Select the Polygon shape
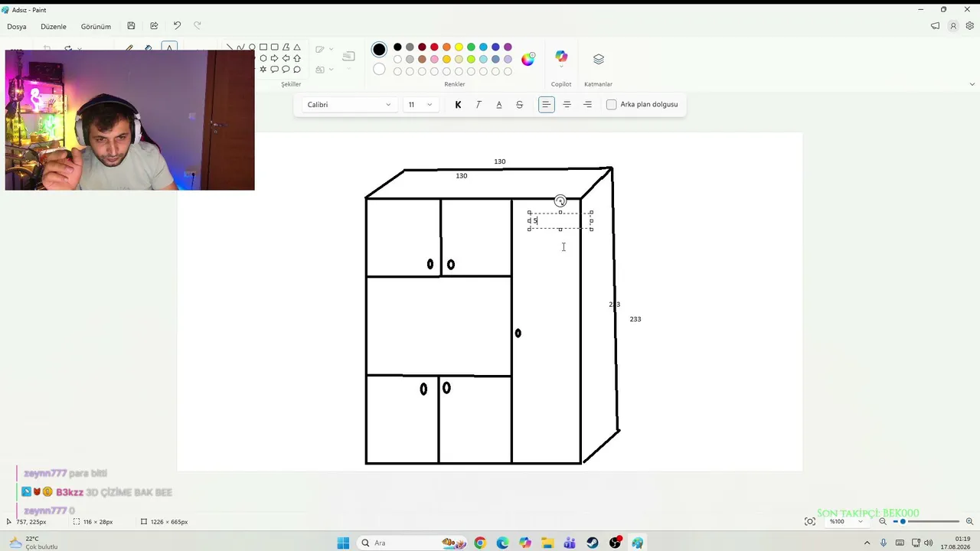Screen dimensions: 980x551 (x=286, y=47)
